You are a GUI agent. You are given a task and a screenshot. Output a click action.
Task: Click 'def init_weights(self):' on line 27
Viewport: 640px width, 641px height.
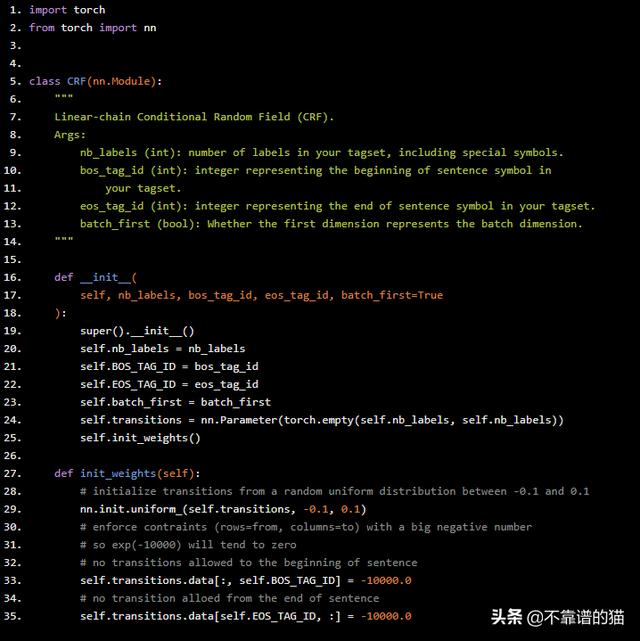point(127,473)
